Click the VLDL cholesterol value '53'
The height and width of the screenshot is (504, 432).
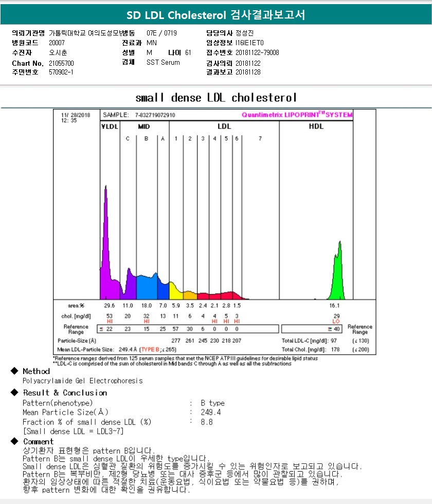tap(110, 316)
